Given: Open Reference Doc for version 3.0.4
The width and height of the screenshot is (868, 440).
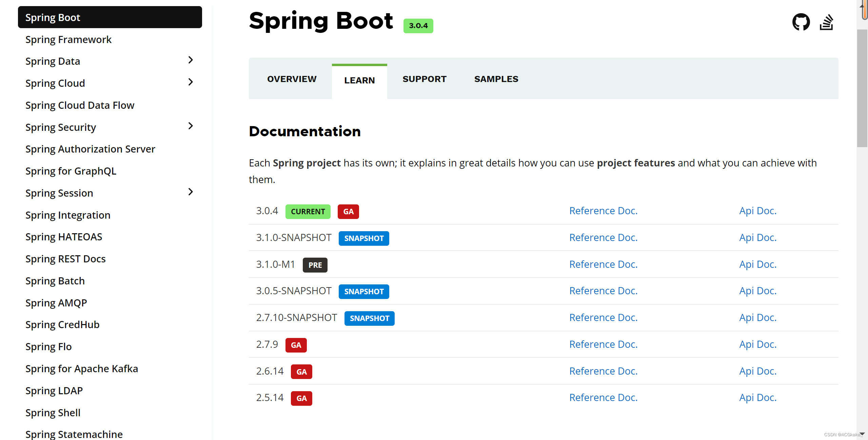Looking at the screenshot, I should coord(603,211).
